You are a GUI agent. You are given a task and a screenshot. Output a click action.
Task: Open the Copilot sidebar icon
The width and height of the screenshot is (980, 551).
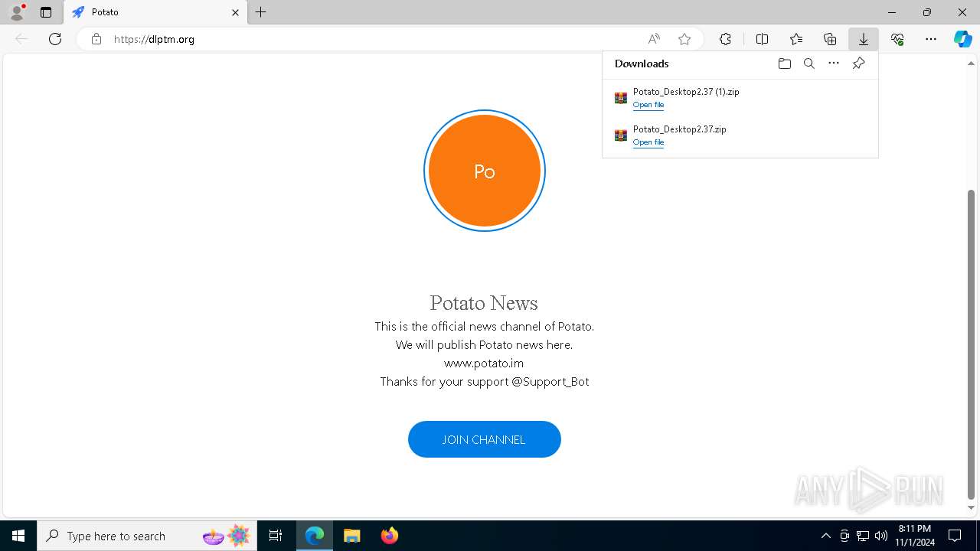pos(963,39)
